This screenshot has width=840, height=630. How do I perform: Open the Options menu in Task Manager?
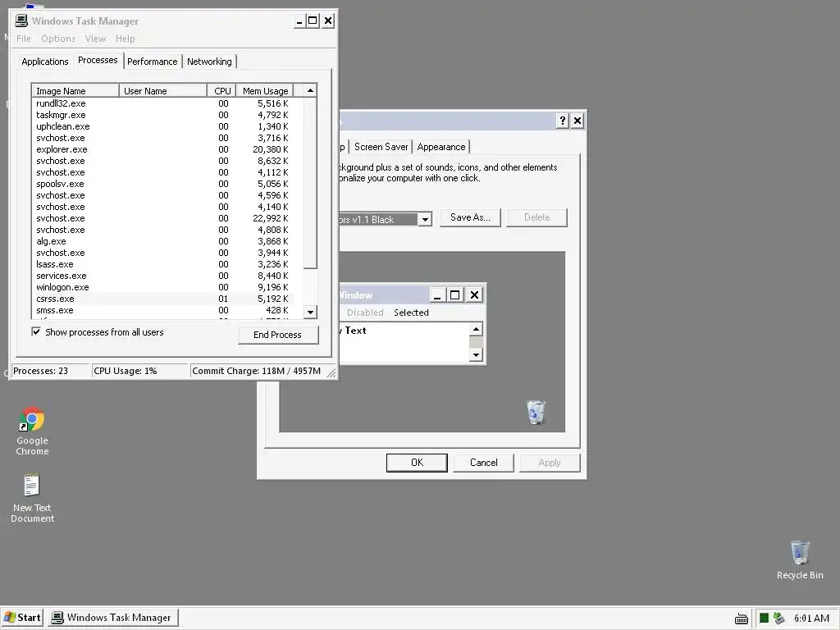pyautogui.click(x=58, y=39)
